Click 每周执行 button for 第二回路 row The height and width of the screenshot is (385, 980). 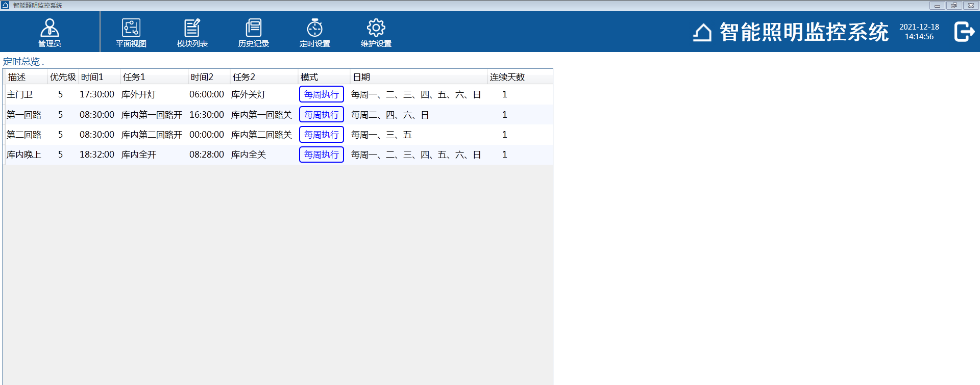point(322,135)
